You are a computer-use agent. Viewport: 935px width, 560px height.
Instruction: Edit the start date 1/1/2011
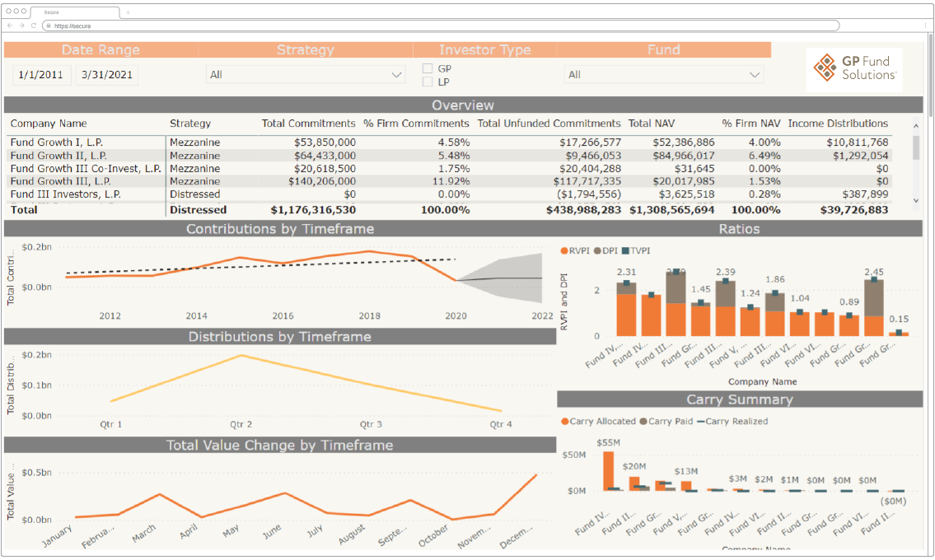pyautogui.click(x=40, y=75)
